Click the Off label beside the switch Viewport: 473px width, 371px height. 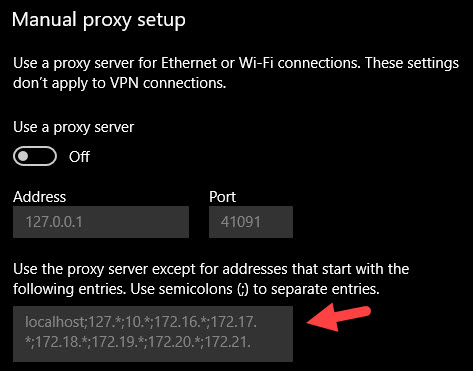[x=79, y=157]
